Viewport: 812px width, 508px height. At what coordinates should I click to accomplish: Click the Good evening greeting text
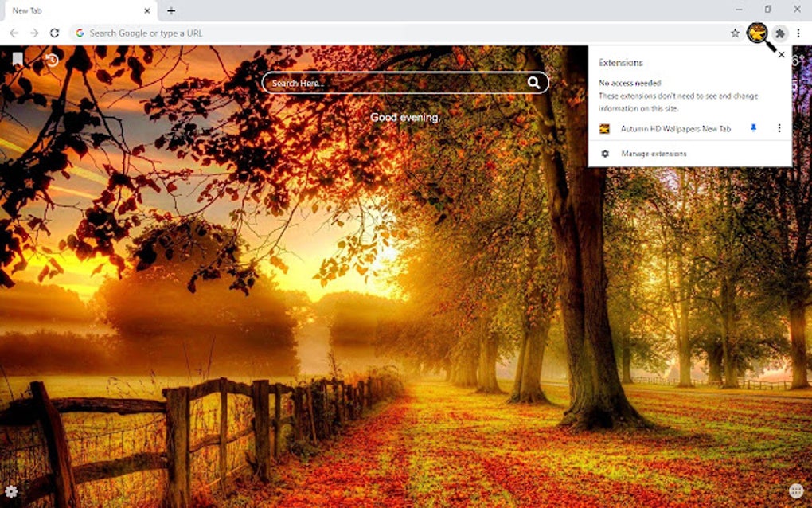[405, 118]
